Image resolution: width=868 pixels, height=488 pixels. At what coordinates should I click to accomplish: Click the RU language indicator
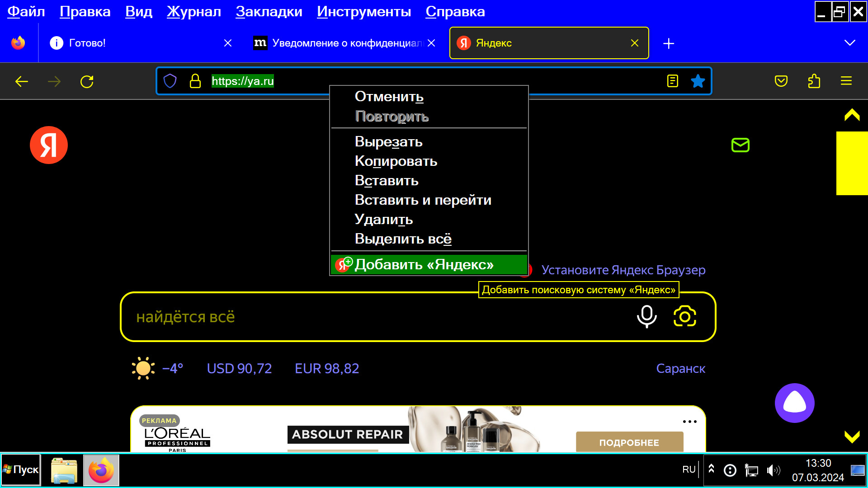(x=689, y=469)
